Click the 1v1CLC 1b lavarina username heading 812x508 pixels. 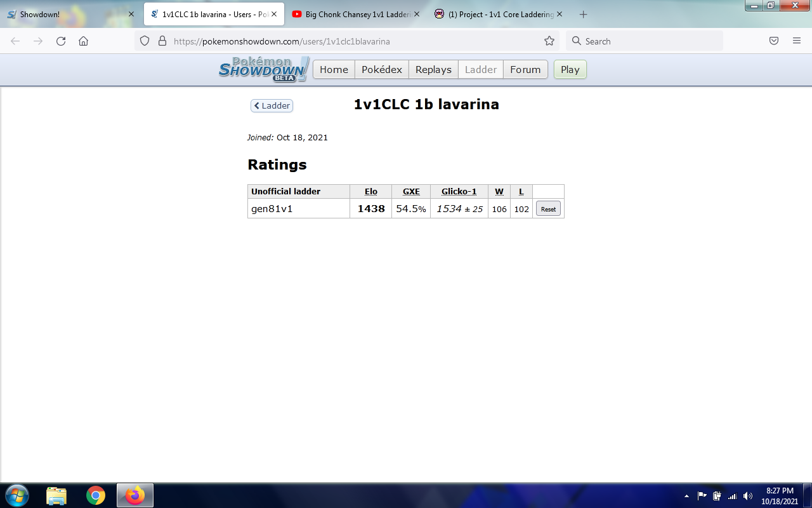pos(426,105)
